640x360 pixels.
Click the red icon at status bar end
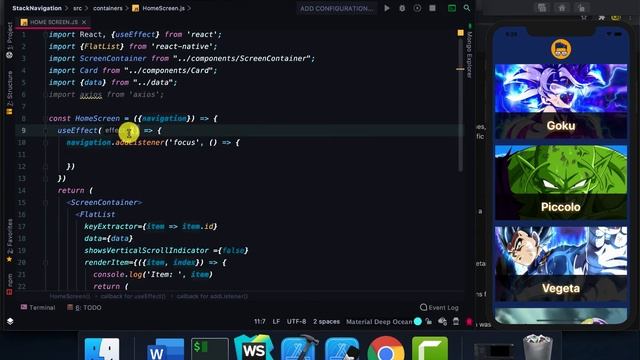point(469,322)
